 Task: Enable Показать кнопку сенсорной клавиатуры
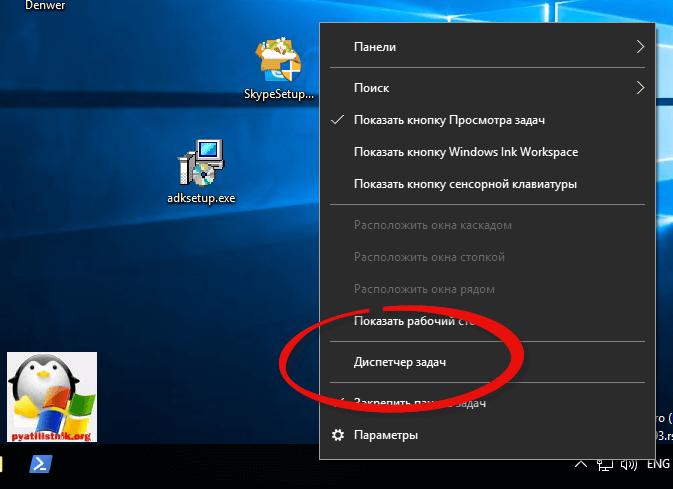point(465,184)
